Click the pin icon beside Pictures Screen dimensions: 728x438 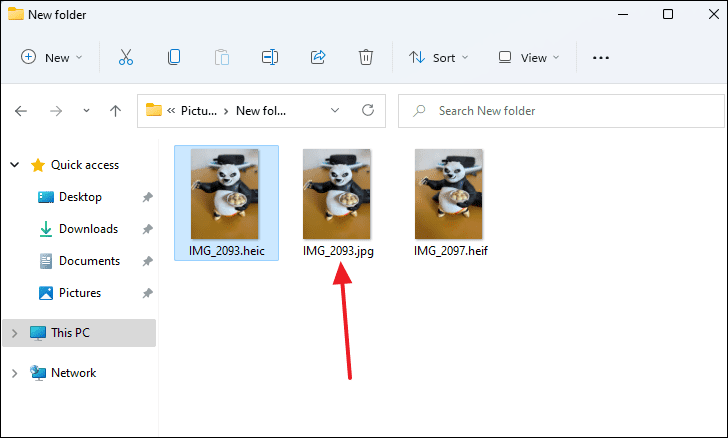pos(148,294)
